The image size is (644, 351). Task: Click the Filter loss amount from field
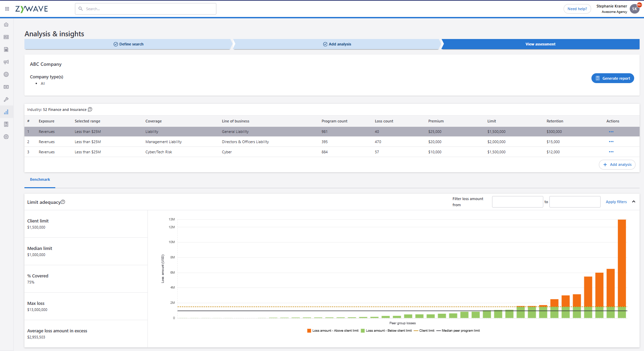(x=517, y=202)
